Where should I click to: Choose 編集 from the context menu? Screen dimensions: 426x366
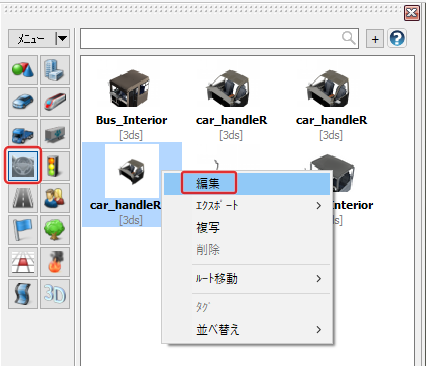click(x=247, y=183)
